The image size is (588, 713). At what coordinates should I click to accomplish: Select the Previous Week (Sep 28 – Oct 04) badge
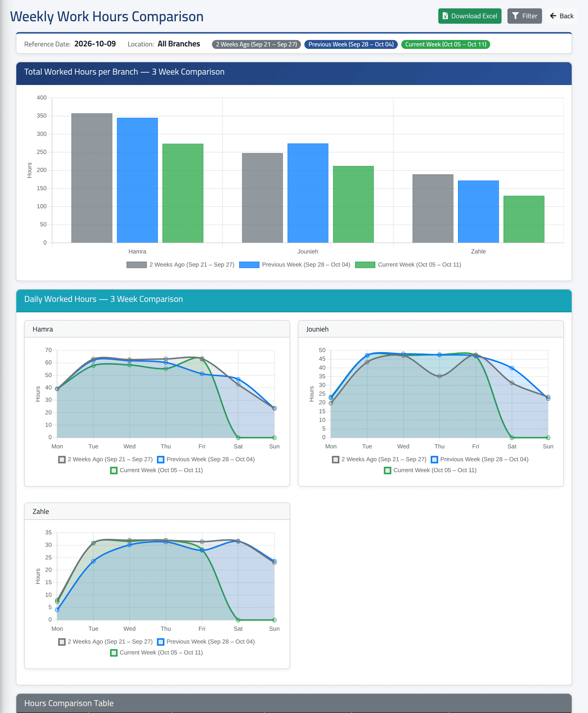coord(351,44)
